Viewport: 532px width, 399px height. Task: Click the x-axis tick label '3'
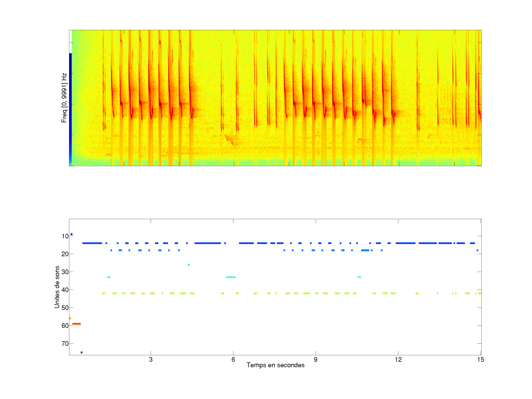[x=151, y=359]
